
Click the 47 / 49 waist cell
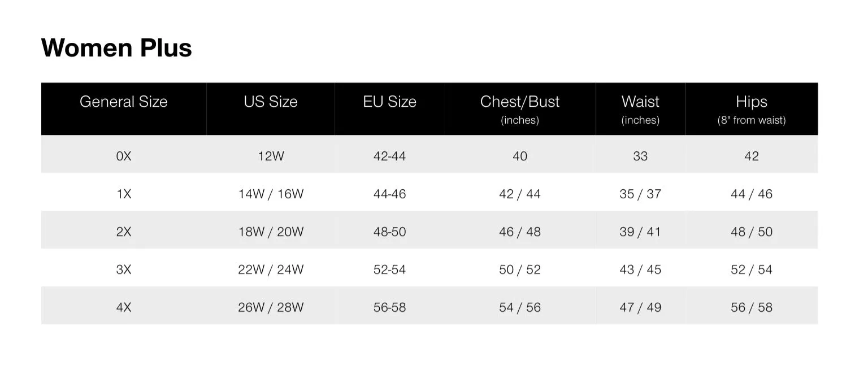[640, 308]
